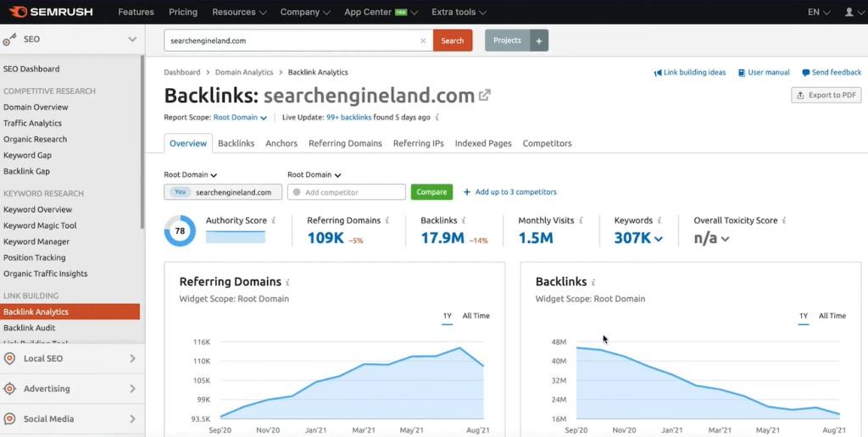The image size is (868, 437).
Task: Click the Add competitor input field
Action: (347, 192)
